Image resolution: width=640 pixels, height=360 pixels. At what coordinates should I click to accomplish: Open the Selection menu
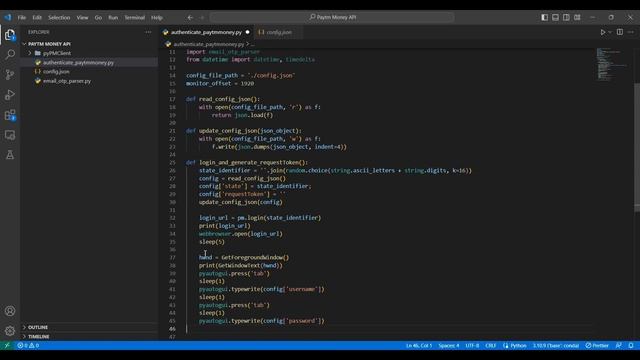59,18
